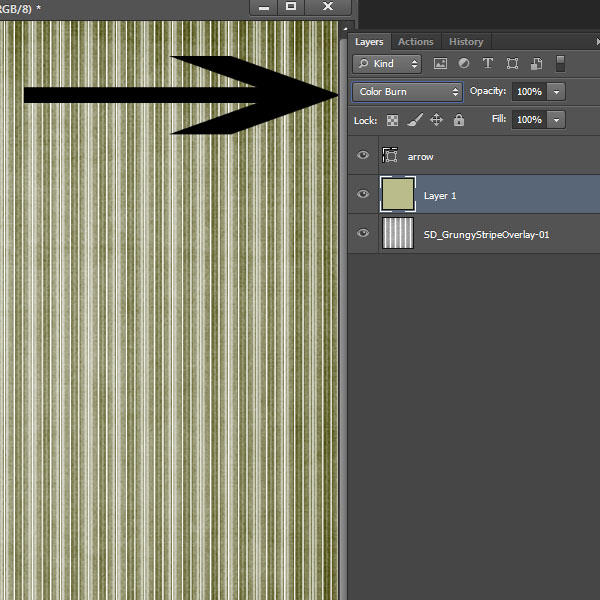Screen dimensions: 600x600
Task: Toggle the layer filtering switch
Action: pos(560,64)
